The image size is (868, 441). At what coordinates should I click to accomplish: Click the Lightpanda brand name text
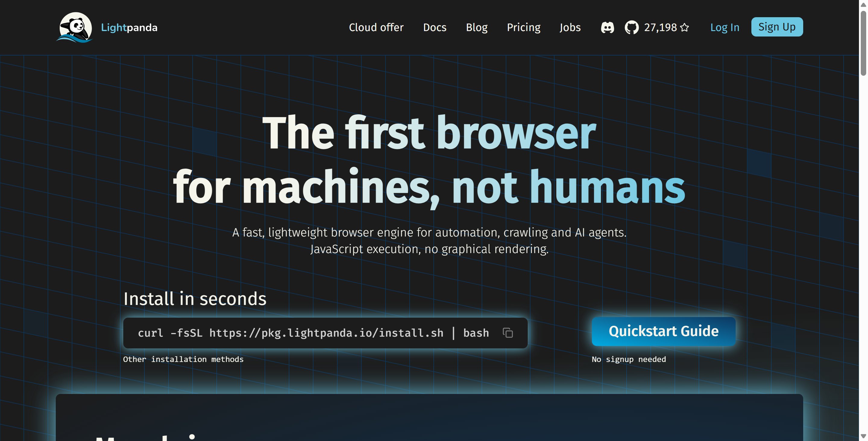click(129, 27)
